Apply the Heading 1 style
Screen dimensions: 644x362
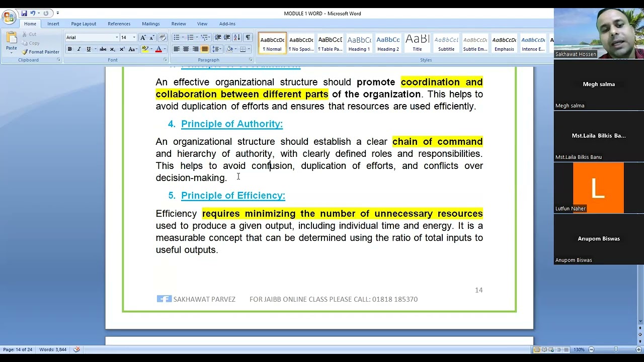coord(359,43)
